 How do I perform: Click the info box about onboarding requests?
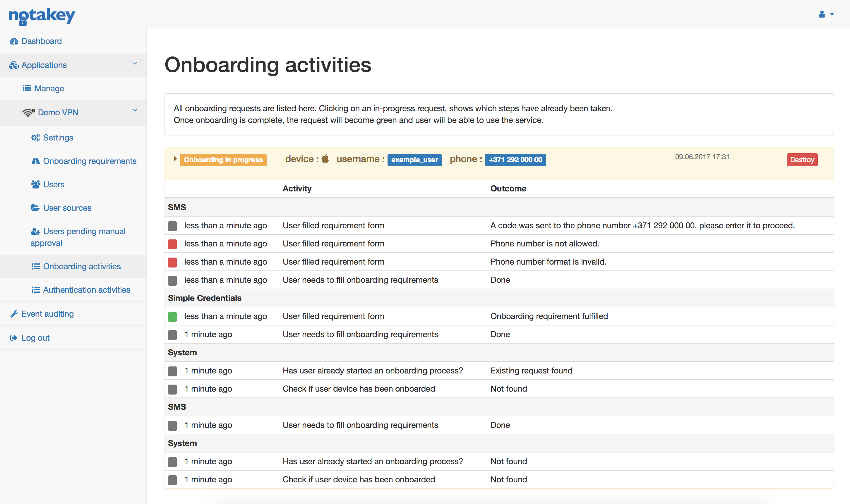[x=499, y=114]
